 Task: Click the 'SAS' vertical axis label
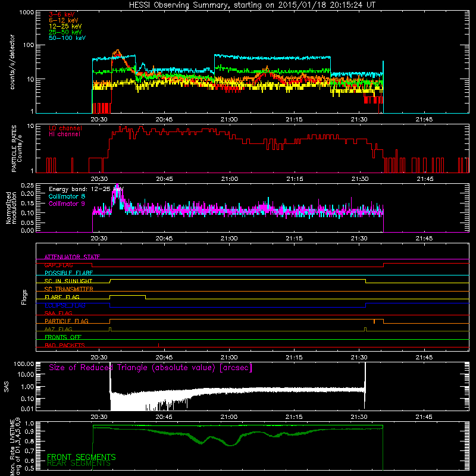point(7,386)
